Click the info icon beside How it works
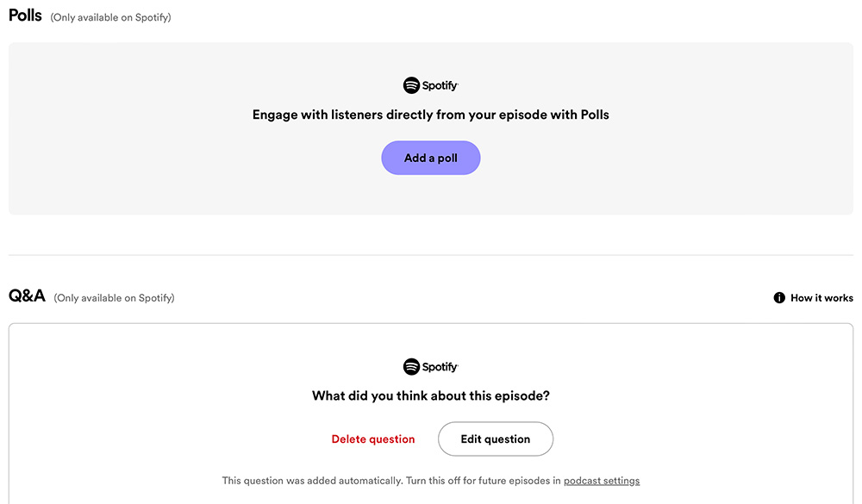This screenshot has height=504, width=862. click(779, 297)
